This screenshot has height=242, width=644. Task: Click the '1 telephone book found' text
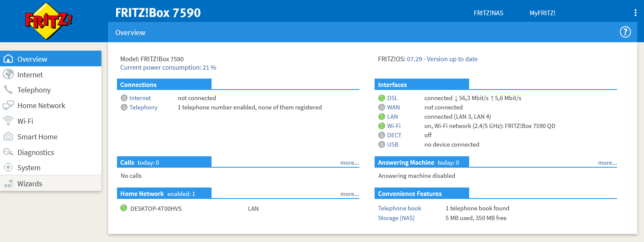click(478, 208)
